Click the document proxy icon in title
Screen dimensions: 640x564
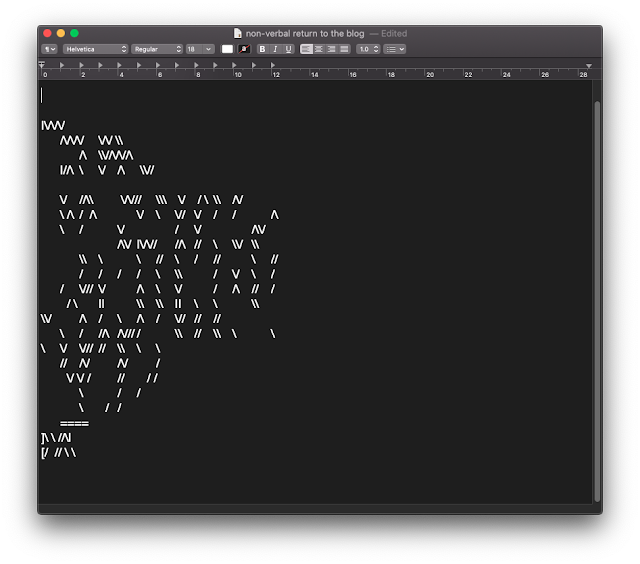[238, 33]
